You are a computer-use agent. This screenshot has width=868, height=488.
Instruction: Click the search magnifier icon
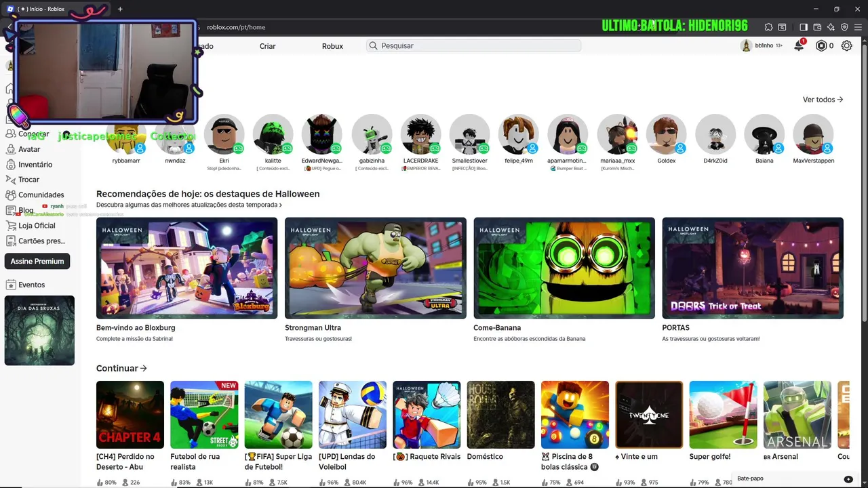[373, 45]
